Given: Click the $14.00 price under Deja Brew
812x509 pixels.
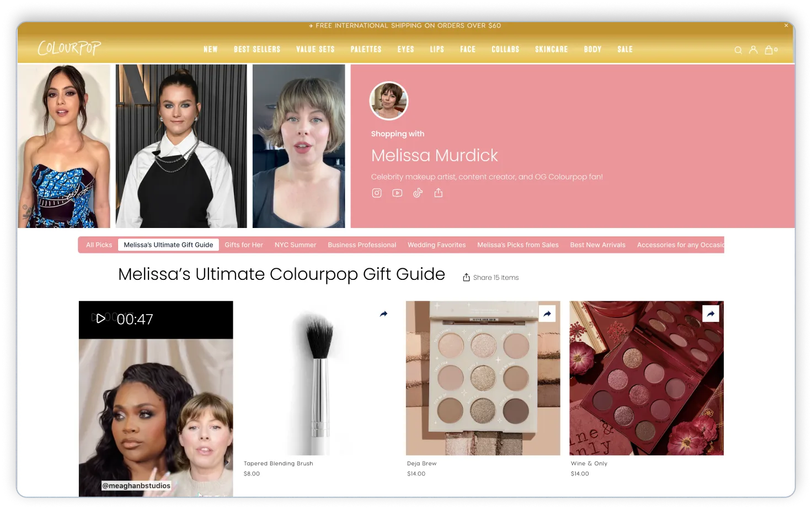Looking at the screenshot, I should click(x=416, y=474).
